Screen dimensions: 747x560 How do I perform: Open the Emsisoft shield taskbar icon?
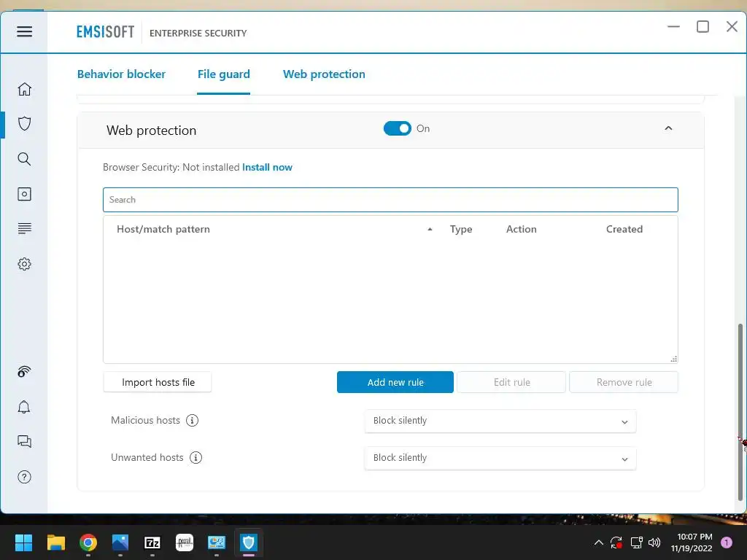pos(249,542)
